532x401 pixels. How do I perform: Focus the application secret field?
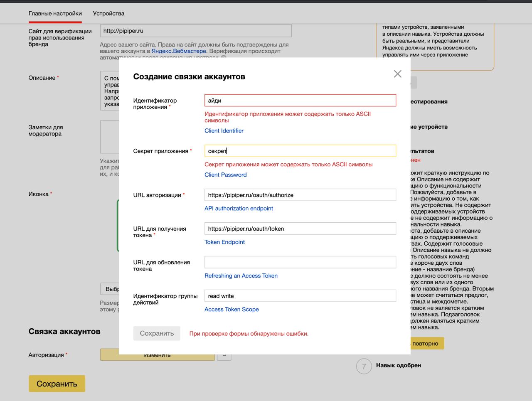(300, 151)
